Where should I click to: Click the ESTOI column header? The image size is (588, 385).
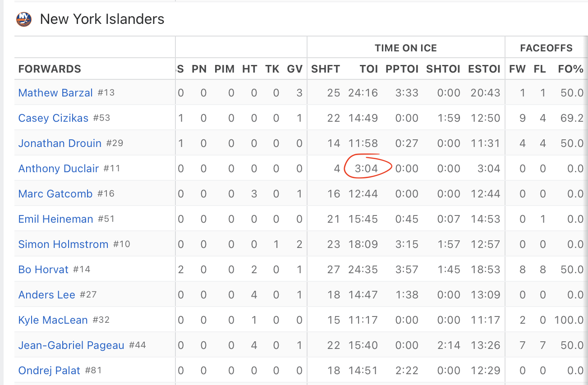484,69
